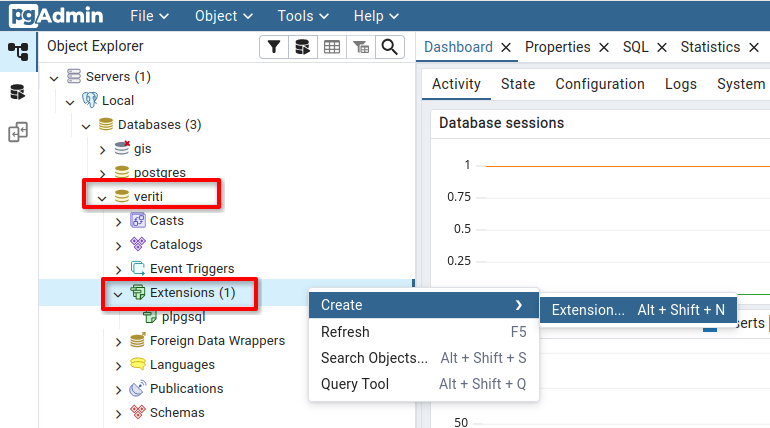The image size is (770, 428).
Task: Switch to the Properties tab
Action: point(558,47)
